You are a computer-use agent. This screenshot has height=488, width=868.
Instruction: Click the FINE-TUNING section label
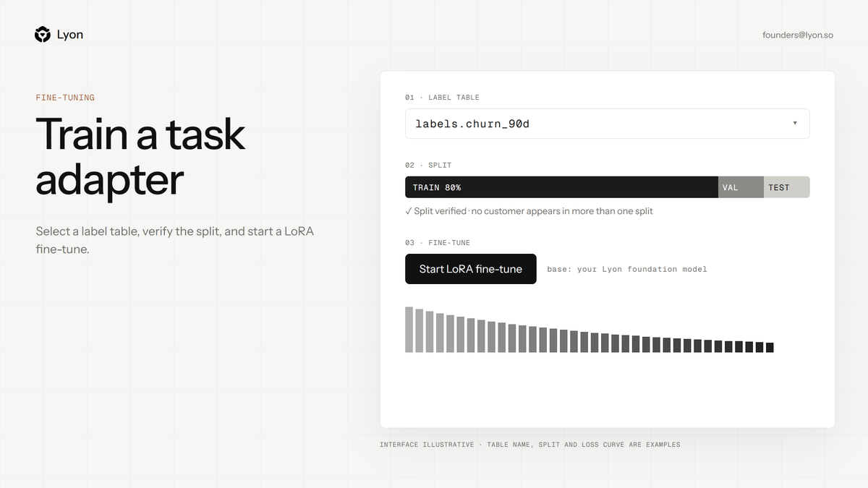click(65, 98)
